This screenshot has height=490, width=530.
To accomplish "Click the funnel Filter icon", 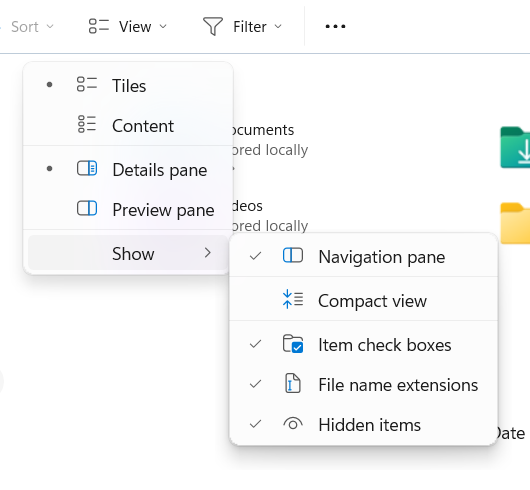I will tap(213, 26).
